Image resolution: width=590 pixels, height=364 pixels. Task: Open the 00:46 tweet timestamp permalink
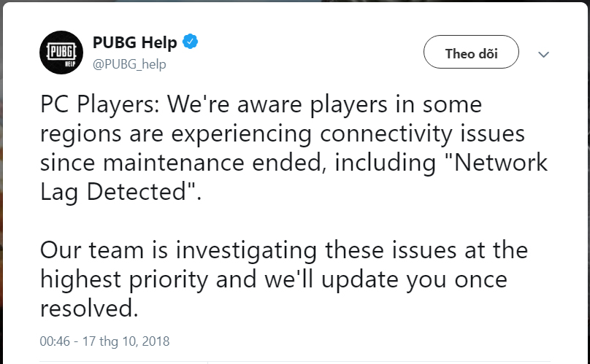tap(104, 341)
